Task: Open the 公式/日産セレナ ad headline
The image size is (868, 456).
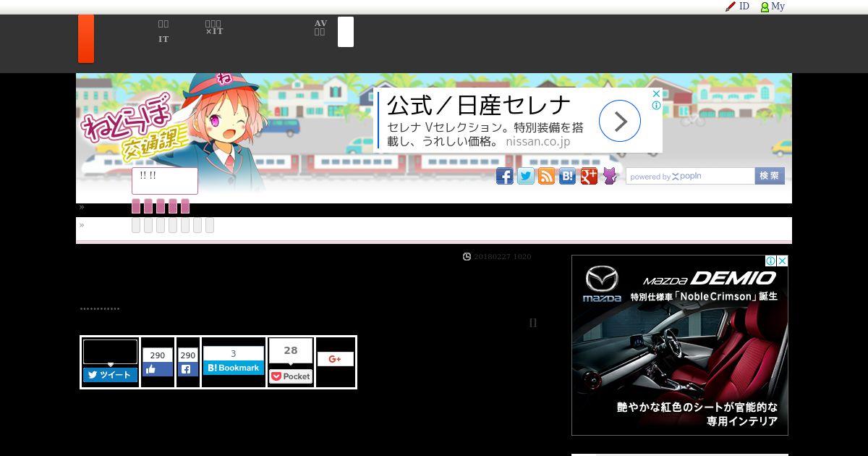Action: coord(479,105)
